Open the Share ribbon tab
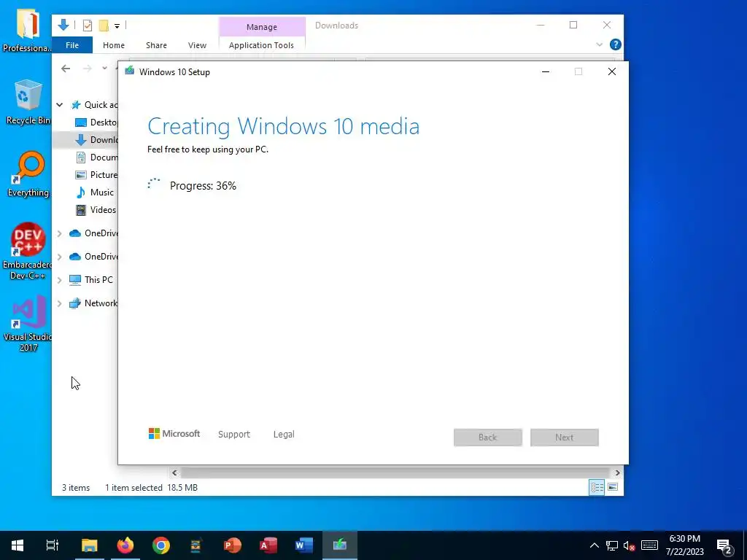The image size is (747, 560). point(156,45)
